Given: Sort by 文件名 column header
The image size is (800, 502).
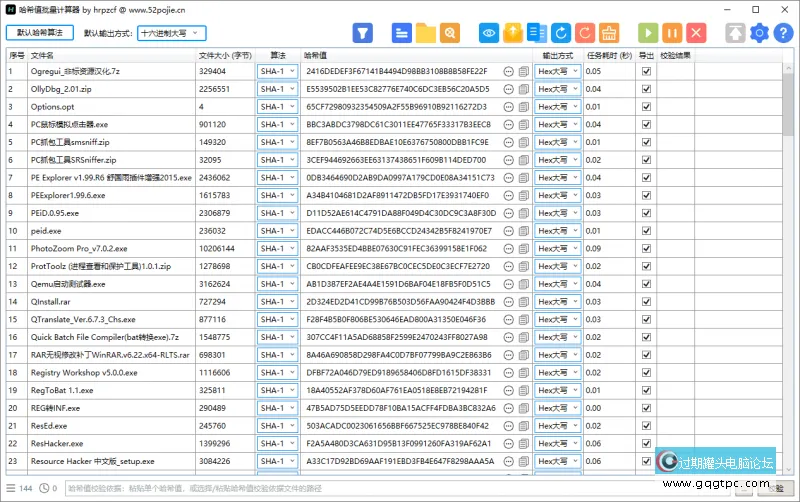Looking at the screenshot, I should tap(111, 55).
